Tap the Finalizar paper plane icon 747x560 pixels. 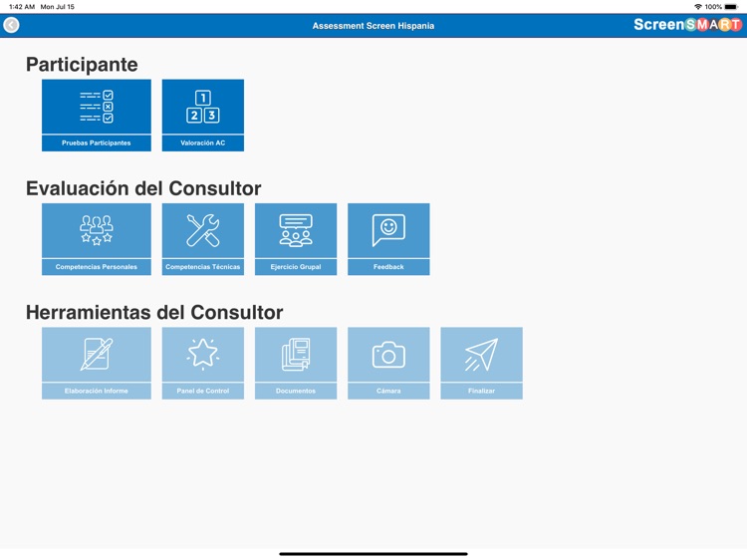tap(482, 354)
